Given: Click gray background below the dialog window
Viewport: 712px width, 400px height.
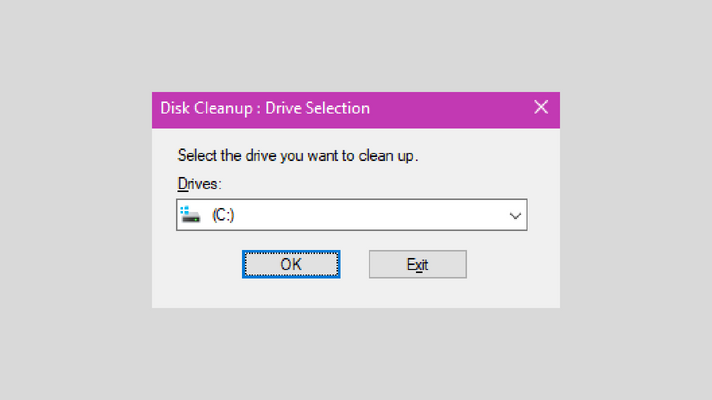Looking at the screenshot, I should coord(356,354).
